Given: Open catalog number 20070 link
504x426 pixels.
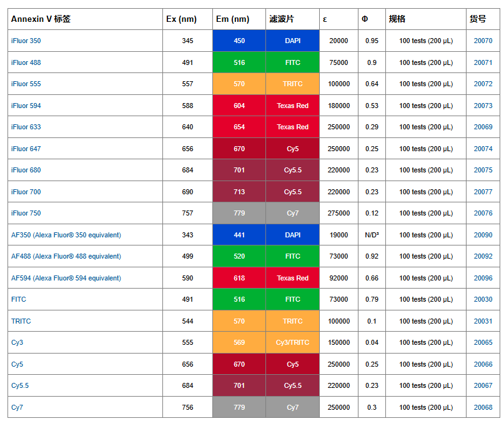Looking at the screenshot, I should point(483,41).
